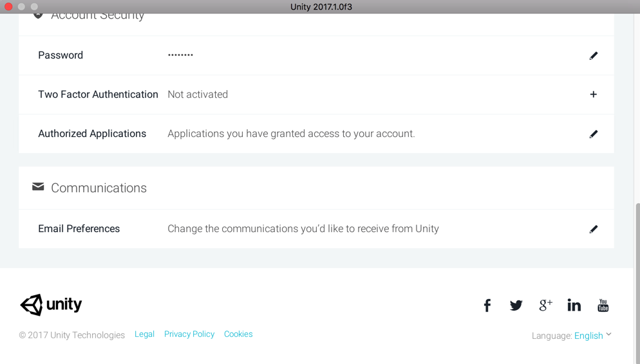Click the plus icon for Two Factor Authentication
This screenshot has width=640, height=364.
[593, 95]
